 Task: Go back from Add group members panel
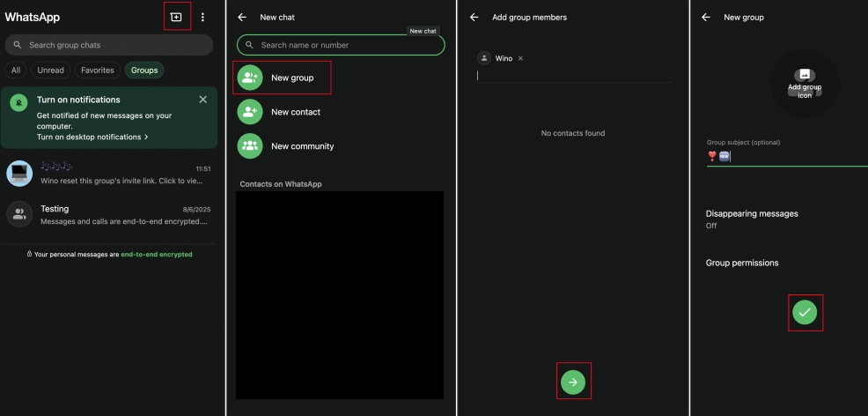pyautogui.click(x=474, y=17)
